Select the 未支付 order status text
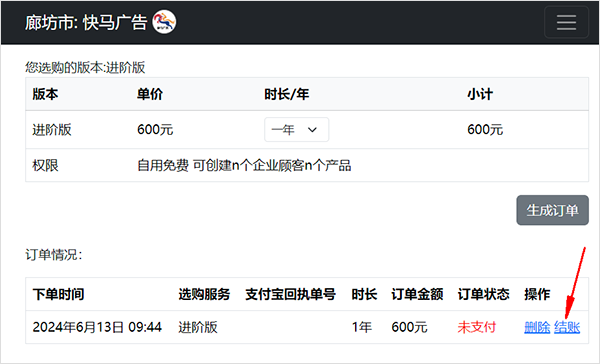 coord(477,327)
